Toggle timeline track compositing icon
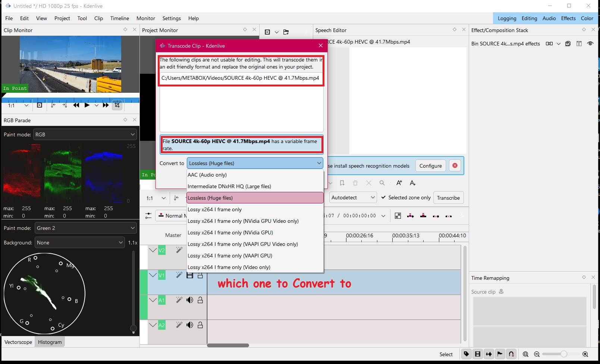 tap(398, 216)
